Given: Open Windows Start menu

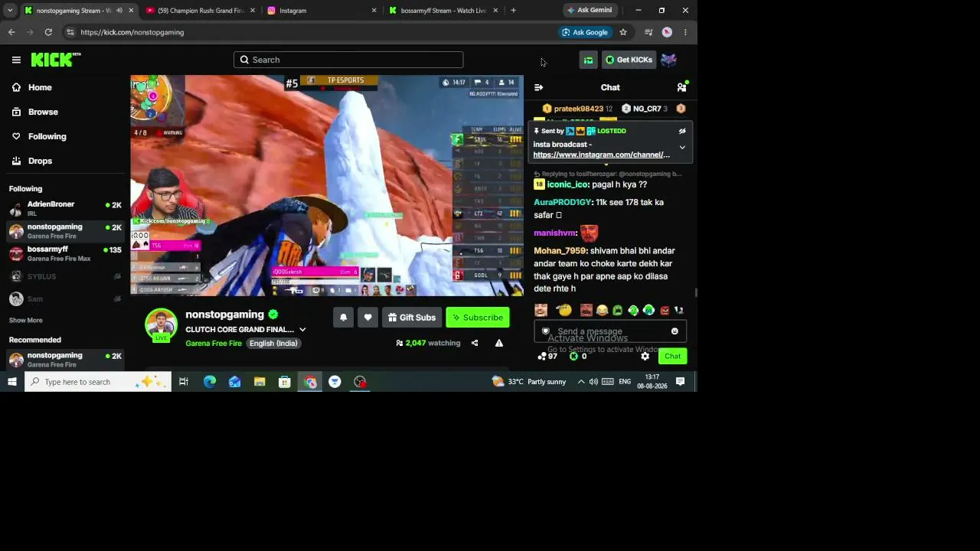Looking at the screenshot, I should [x=11, y=382].
